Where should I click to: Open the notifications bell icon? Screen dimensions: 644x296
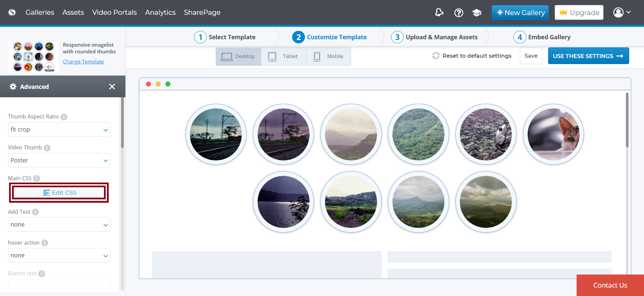439,12
